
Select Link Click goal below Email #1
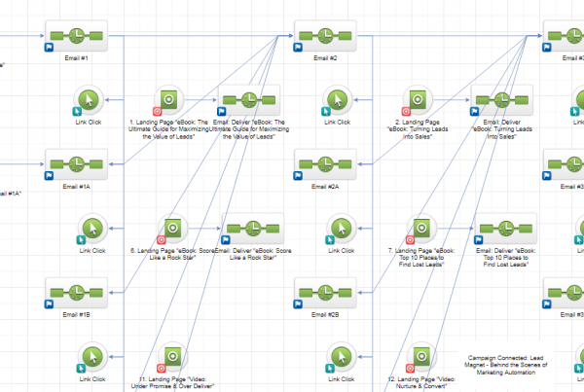tap(89, 99)
